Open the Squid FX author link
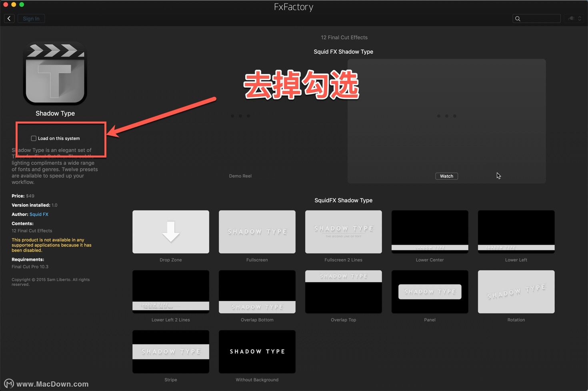This screenshot has height=391, width=588. (39, 214)
